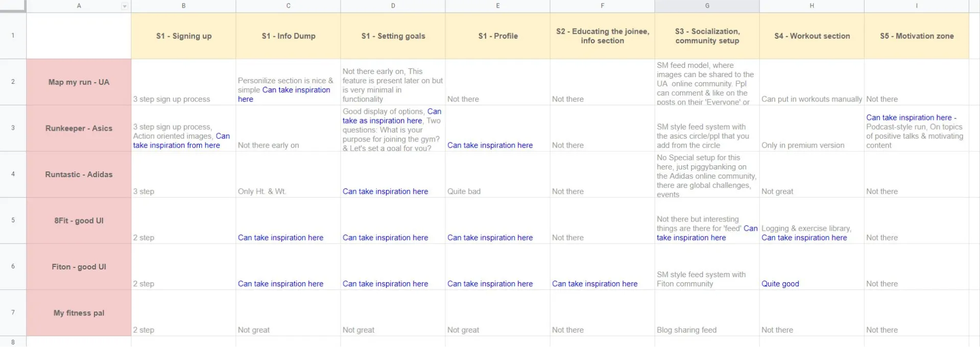Click the 'Not there early on' cell in Runkeeper row
980x347 pixels.
coord(288,128)
